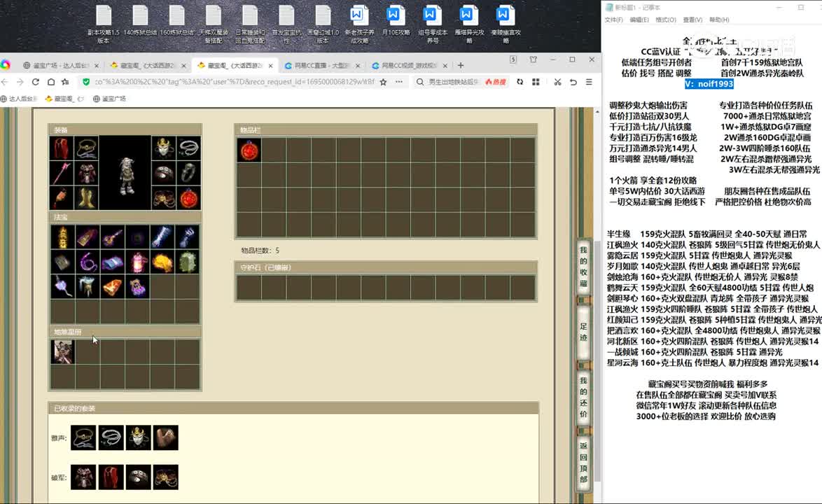Screen dimensions: 822x504
Task: Click the 热搜 hot search button
Action: tap(496, 82)
